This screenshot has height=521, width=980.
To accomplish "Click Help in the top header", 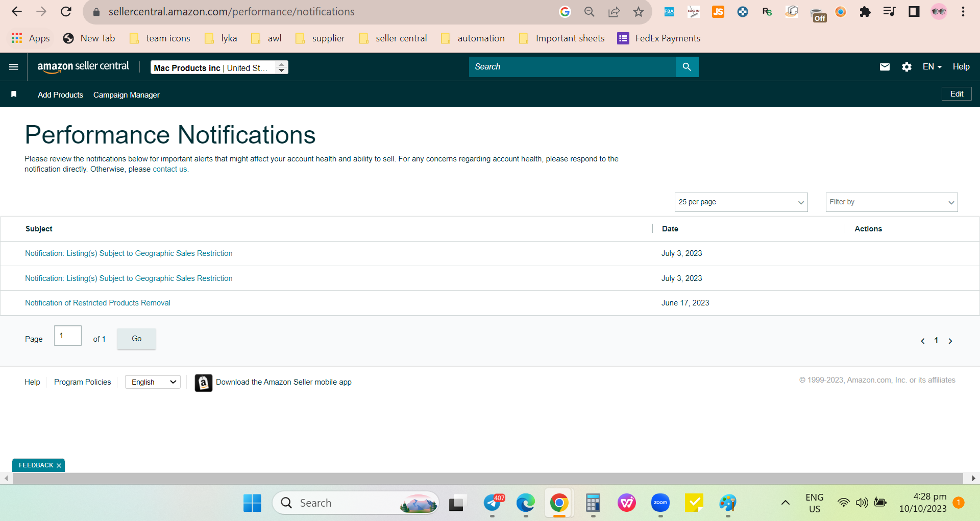I will click(x=961, y=67).
